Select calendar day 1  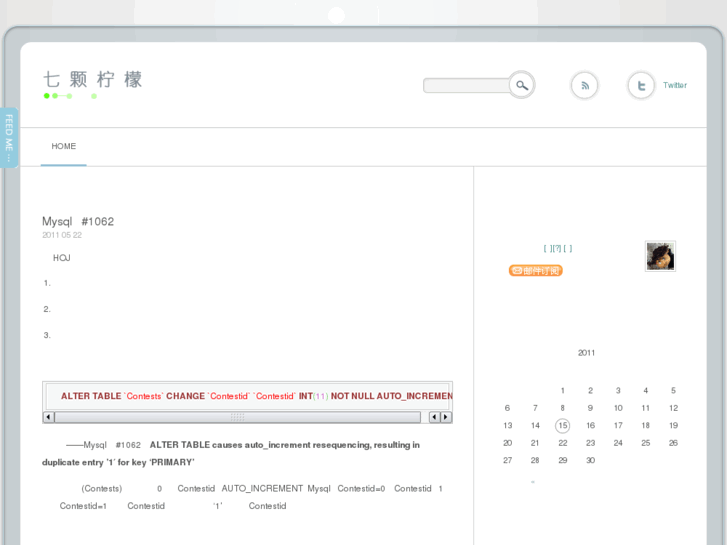click(x=562, y=391)
